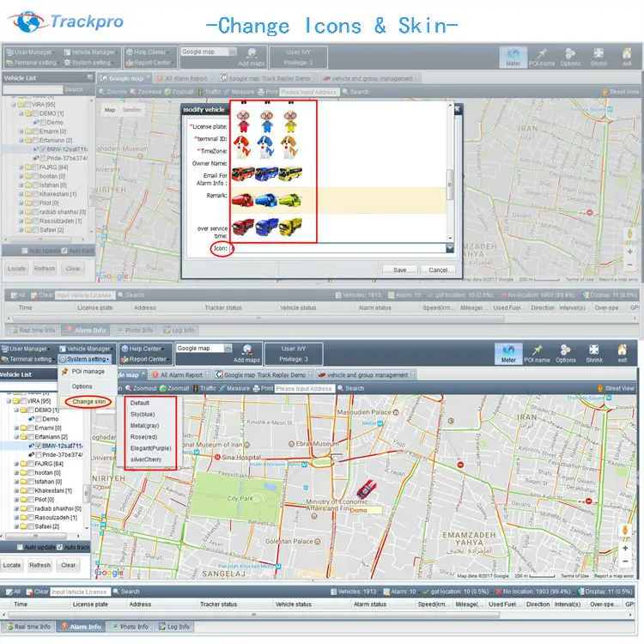Viewport: 644px width, 644px height.
Task: Check Pride-37be374 vehicle in the skin-menu window tree
Action: (39, 454)
